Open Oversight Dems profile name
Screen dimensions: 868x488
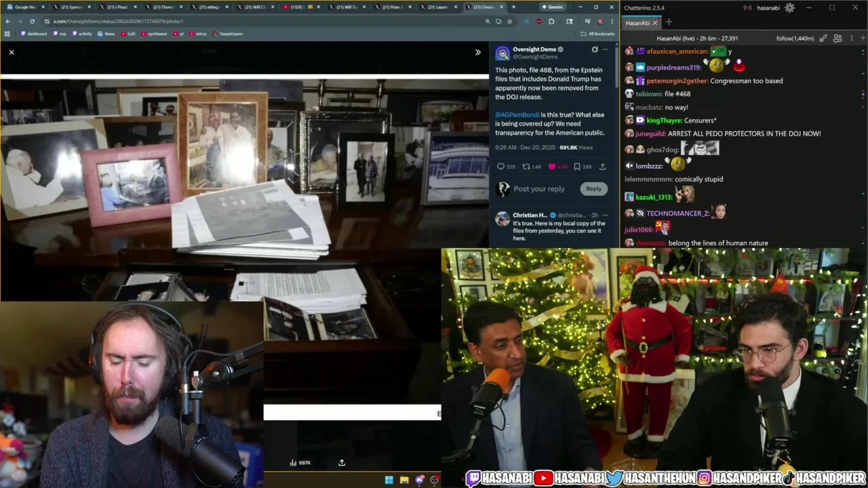pos(534,49)
